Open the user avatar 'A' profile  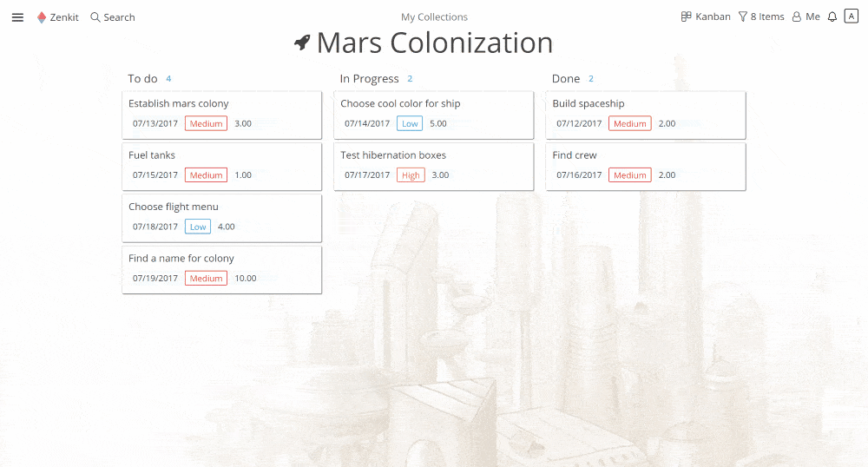pos(852,16)
